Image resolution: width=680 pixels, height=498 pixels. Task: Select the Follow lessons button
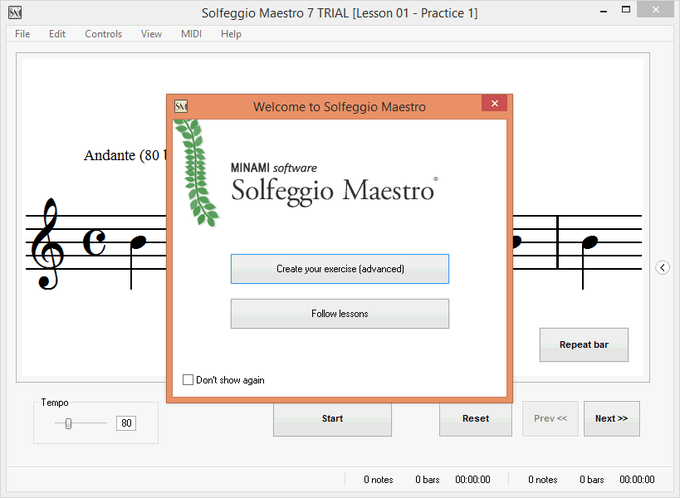(340, 314)
